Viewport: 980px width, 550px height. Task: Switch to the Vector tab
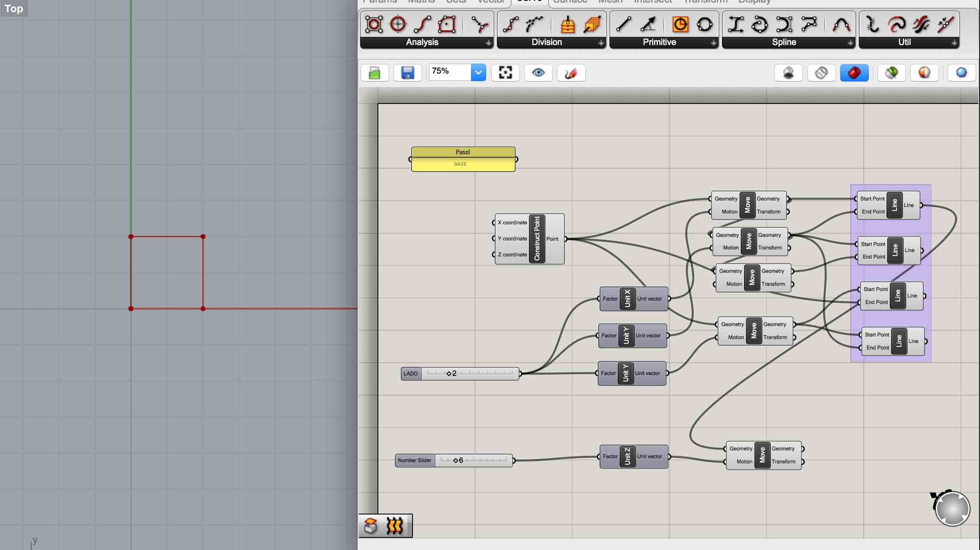(x=491, y=2)
